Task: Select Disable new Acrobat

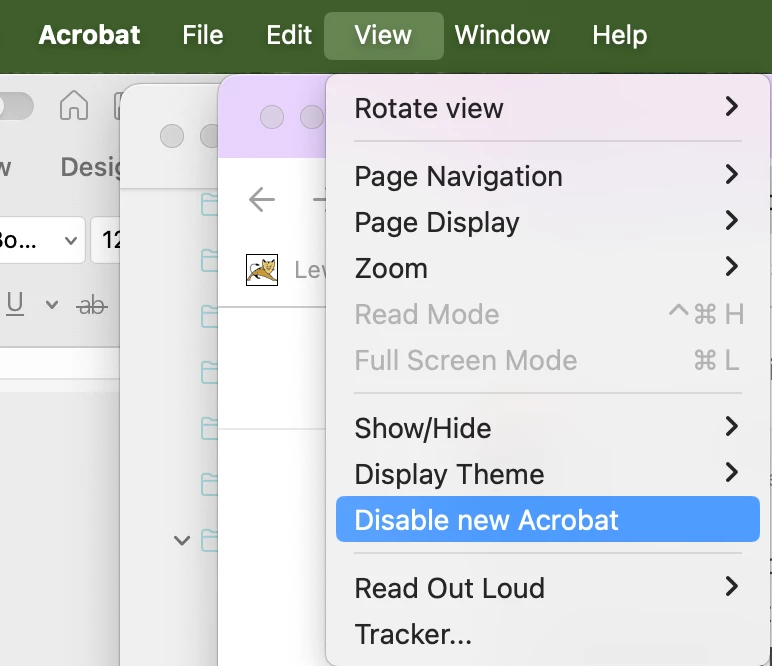Action: pos(547,519)
